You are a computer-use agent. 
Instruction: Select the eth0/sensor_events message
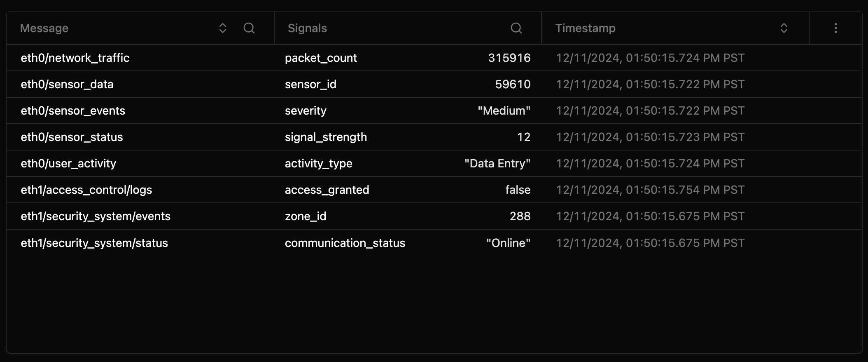click(73, 110)
